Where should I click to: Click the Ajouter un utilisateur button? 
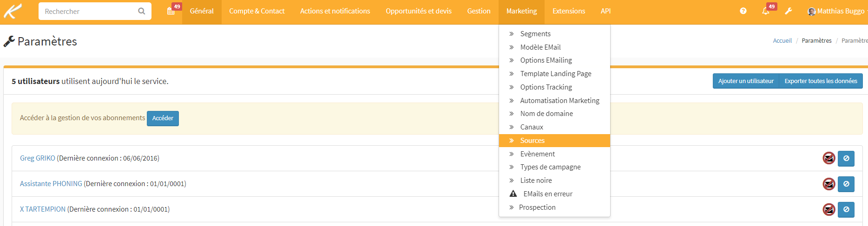click(x=746, y=81)
